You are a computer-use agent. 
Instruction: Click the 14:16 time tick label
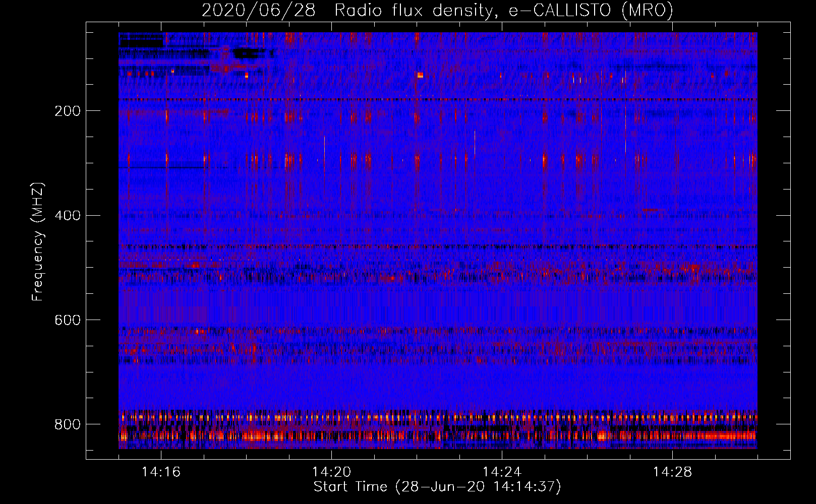[161, 472]
